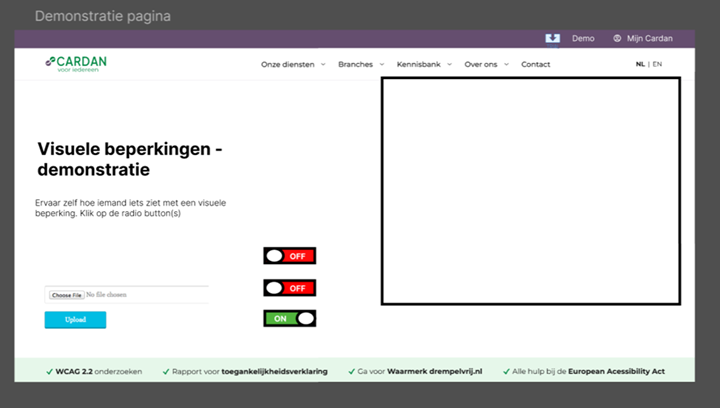This screenshot has height=408, width=720.
Task: Click the Cardan logo
Action: coord(76,64)
